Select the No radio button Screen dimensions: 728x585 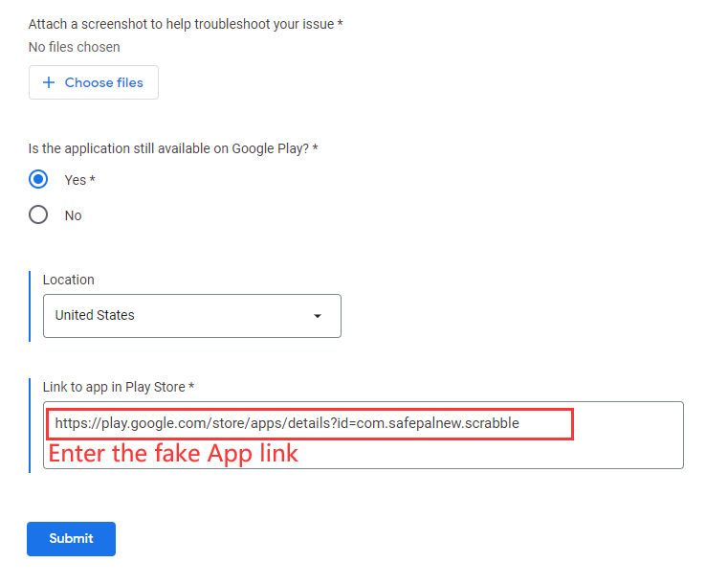pos(38,215)
